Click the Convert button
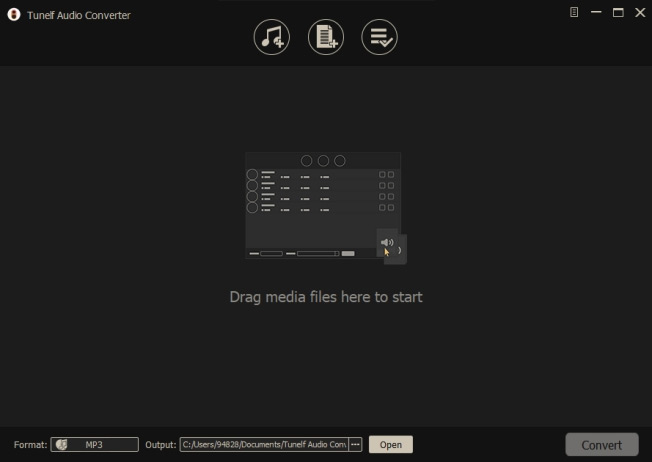This screenshot has height=462, width=652. point(602,445)
